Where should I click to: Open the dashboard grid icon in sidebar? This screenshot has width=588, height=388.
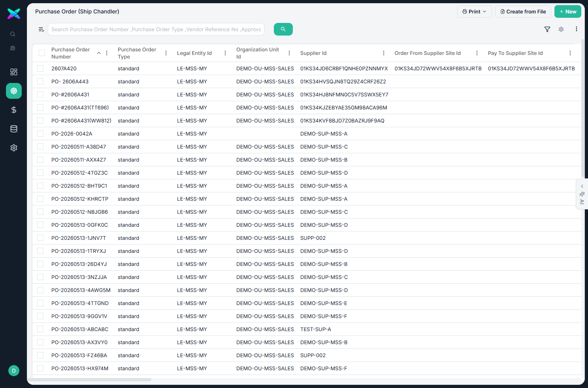pyautogui.click(x=14, y=72)
